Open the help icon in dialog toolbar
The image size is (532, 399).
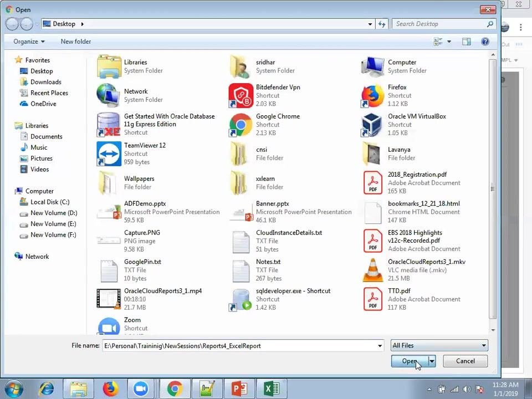485,42
